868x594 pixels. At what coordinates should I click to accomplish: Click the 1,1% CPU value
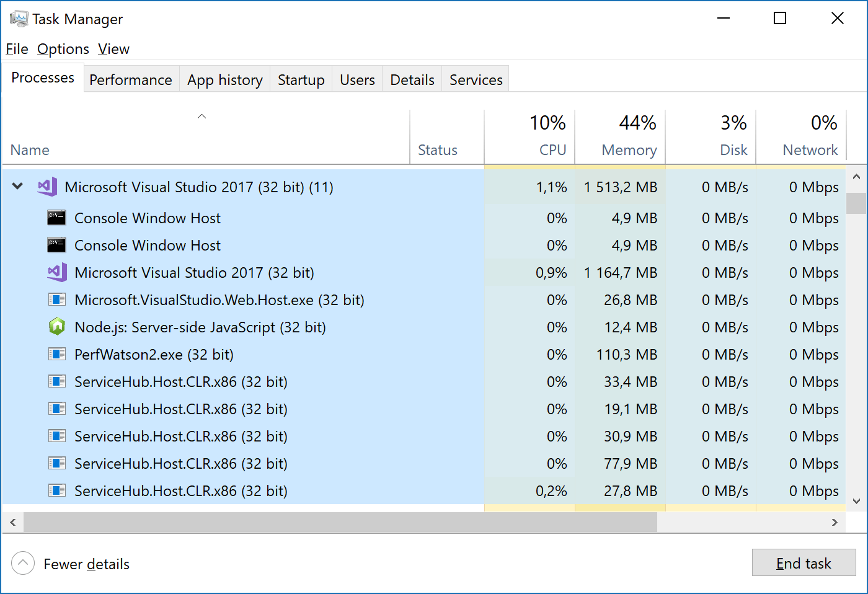pos(552,187)
